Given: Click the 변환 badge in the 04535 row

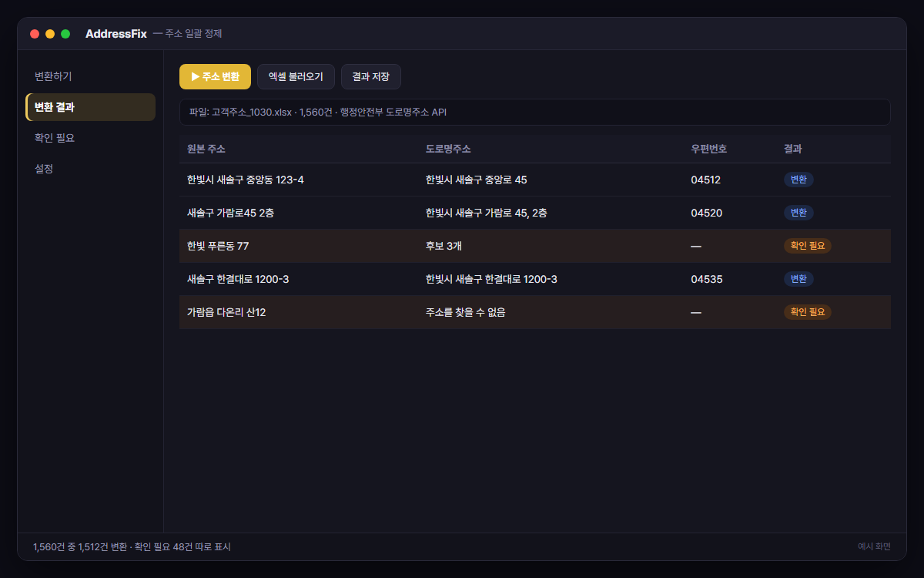Looking at the screenshot, I should tap(798, 279).
